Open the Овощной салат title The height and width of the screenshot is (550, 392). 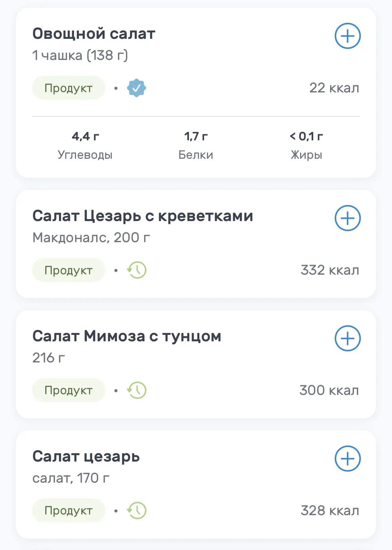coord(94,34)
